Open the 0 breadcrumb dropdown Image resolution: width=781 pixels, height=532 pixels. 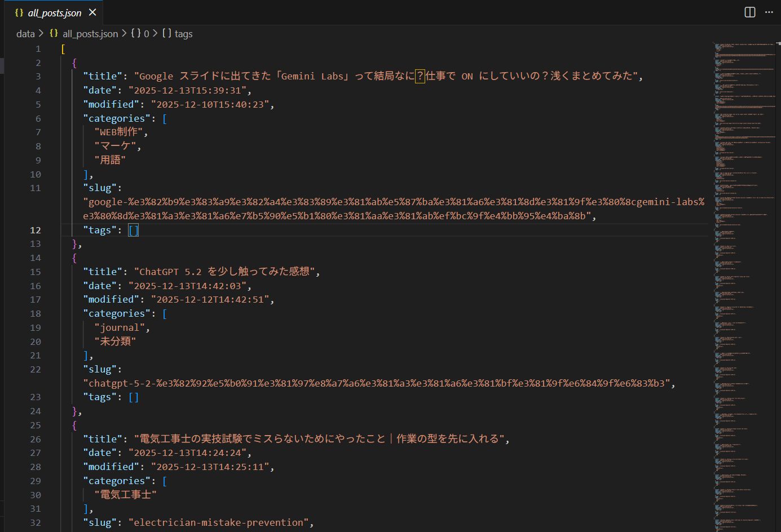click(147, 34)
